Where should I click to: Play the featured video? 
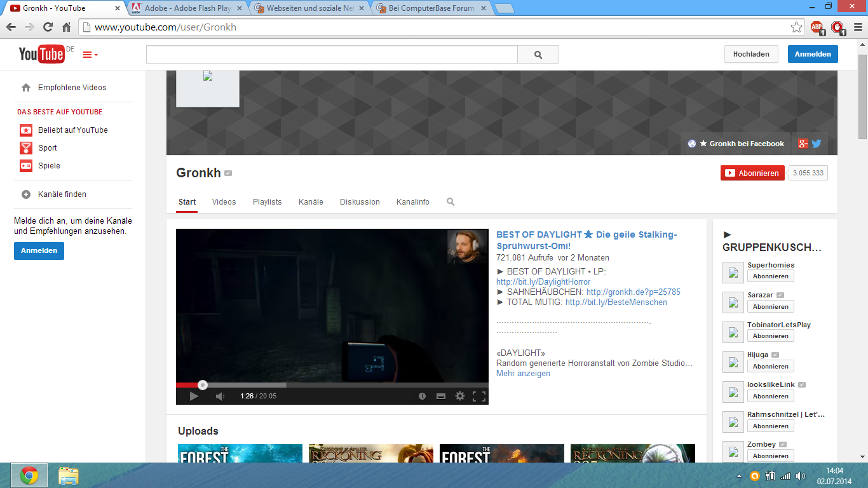pos(194,396)
